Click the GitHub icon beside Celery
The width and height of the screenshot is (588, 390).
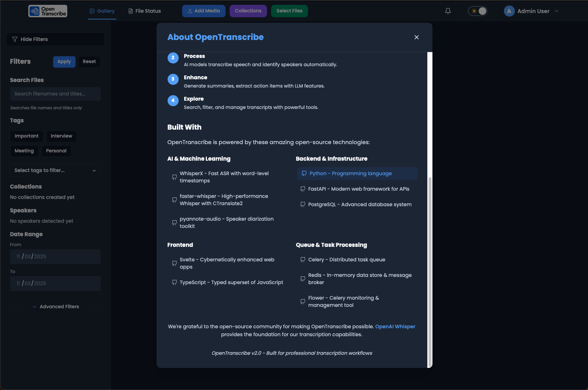303,260
